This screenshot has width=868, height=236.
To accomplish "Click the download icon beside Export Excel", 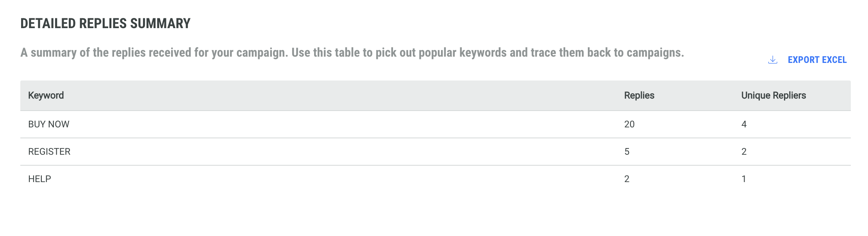I will 772,60.
